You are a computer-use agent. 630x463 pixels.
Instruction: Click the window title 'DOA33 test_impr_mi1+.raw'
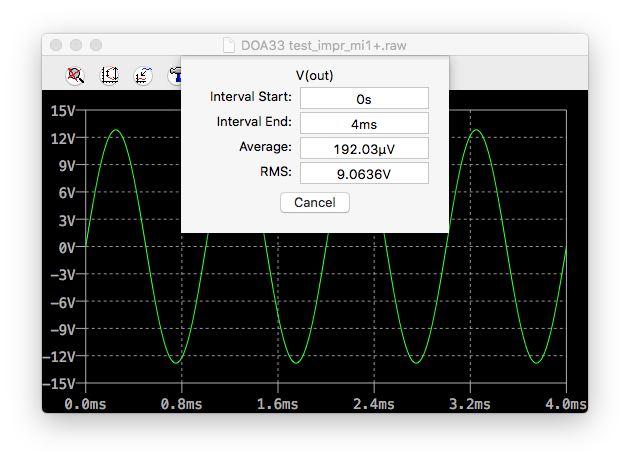(323, 45)
